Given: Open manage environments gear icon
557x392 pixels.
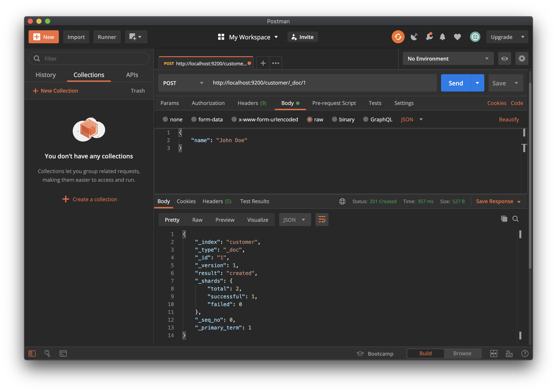Looking at the screenshot, I should 522,58.
